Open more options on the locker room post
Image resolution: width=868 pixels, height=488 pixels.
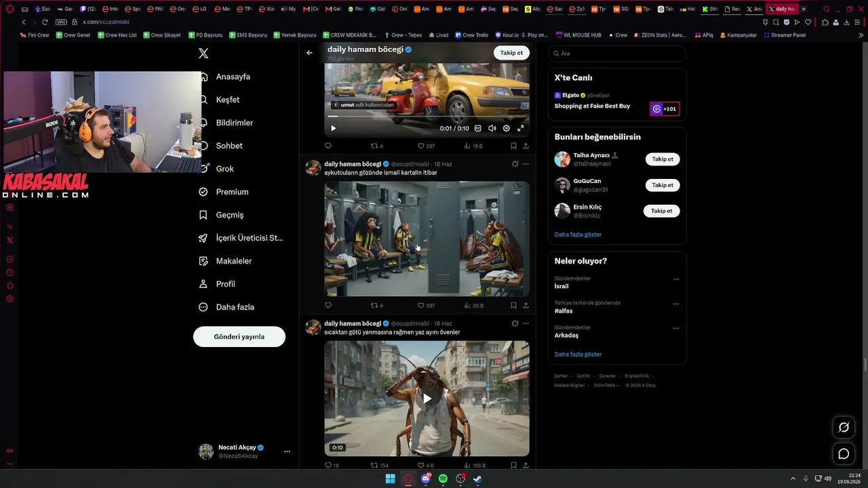526,164
